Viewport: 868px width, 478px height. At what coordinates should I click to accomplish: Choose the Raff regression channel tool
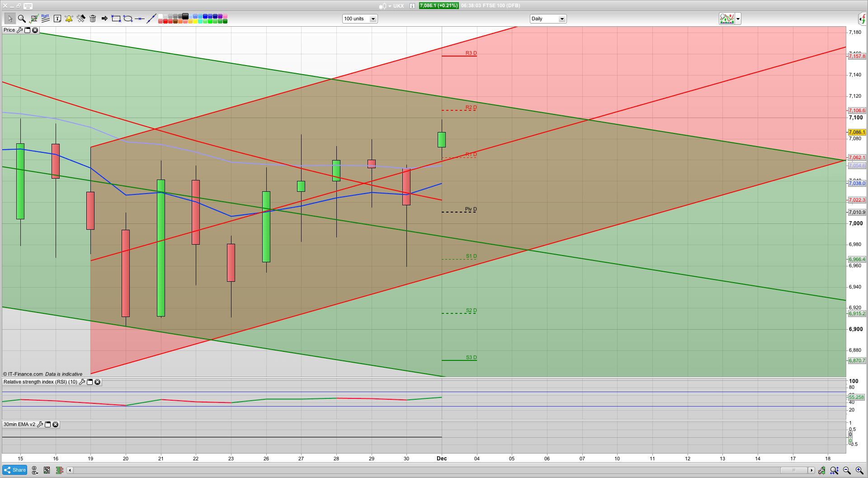(45, 19)
